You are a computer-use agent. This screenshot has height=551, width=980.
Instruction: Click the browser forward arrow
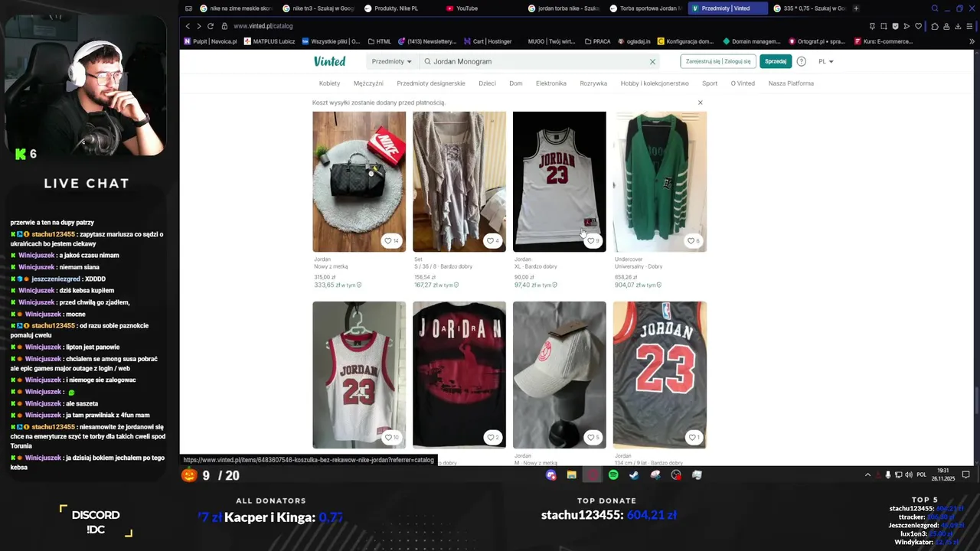(199, 26)
